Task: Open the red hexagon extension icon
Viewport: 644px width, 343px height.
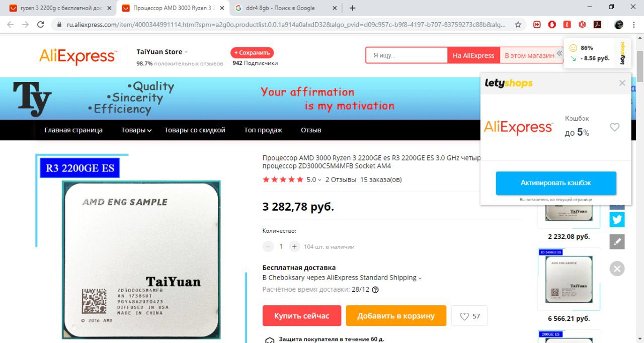Action: click(582, 24)
